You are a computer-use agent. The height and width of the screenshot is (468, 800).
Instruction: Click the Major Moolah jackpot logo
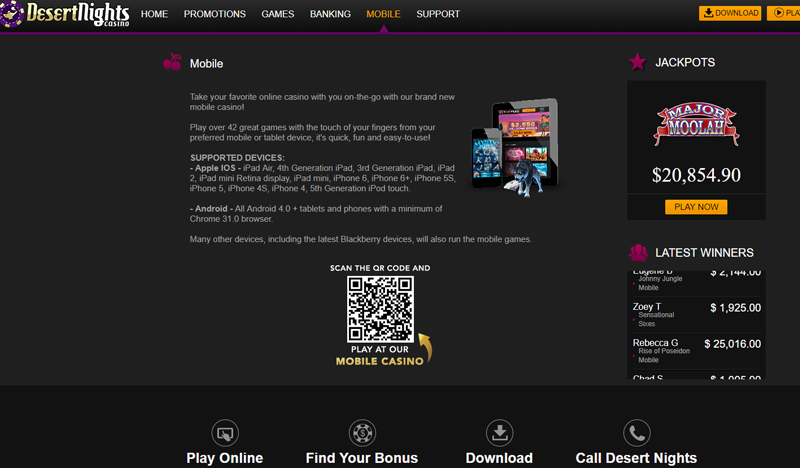coord(695,124)
